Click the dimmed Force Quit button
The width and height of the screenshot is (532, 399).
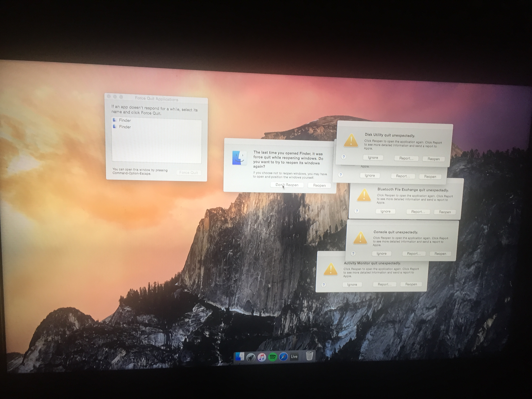(x=189, y=172)
